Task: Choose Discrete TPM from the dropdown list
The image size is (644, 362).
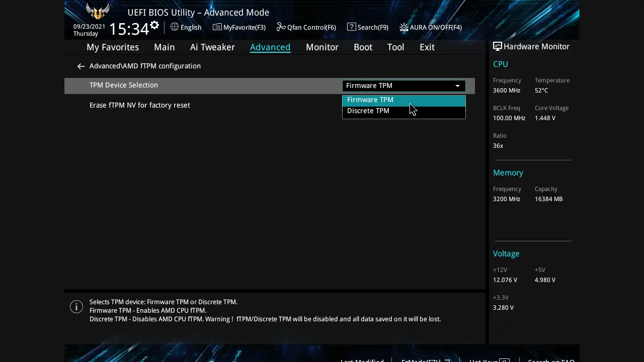Action: coord(404,111)
